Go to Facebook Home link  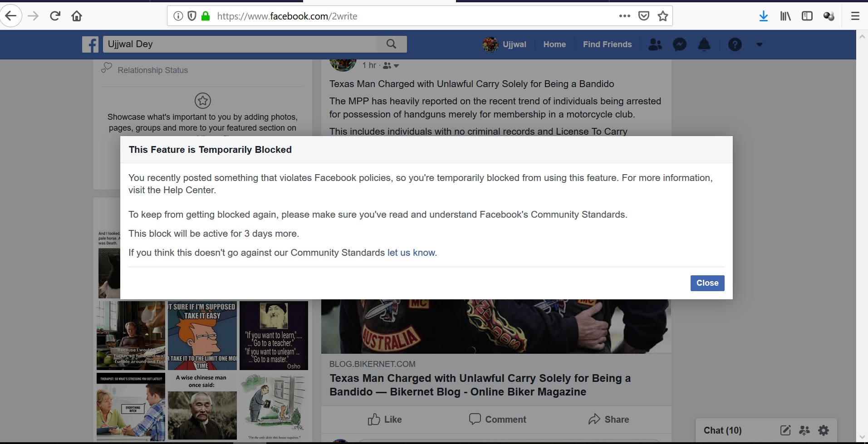coord(554,44)
